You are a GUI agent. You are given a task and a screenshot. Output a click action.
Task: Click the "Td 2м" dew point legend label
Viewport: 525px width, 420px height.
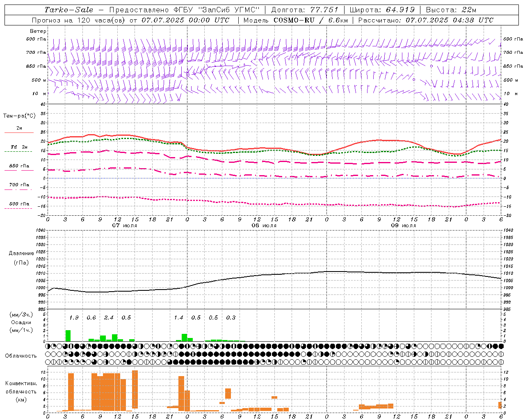point(19,147)
